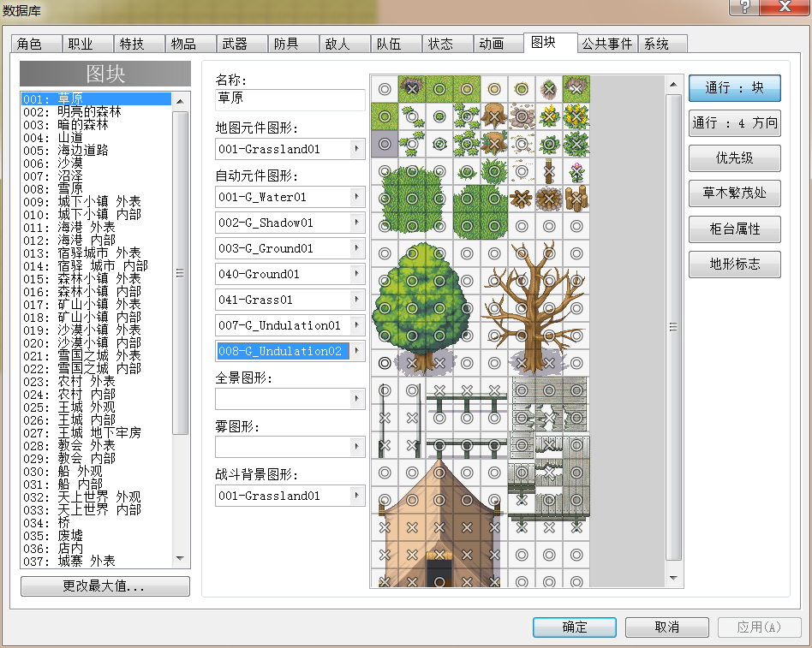Click the pink flower tile in the tileset
The height and width of the screenshot is (648, 812).
576,171
